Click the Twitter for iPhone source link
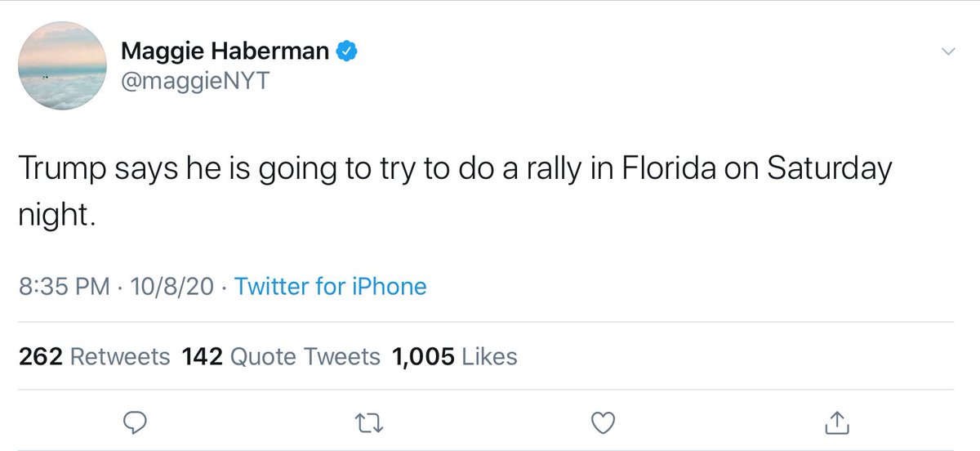The height and width of the screenshot is (451, 980). (330, 287)
